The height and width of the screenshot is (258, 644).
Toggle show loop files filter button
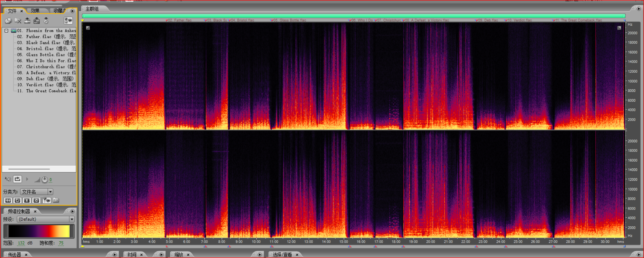(x=17, y=200)
